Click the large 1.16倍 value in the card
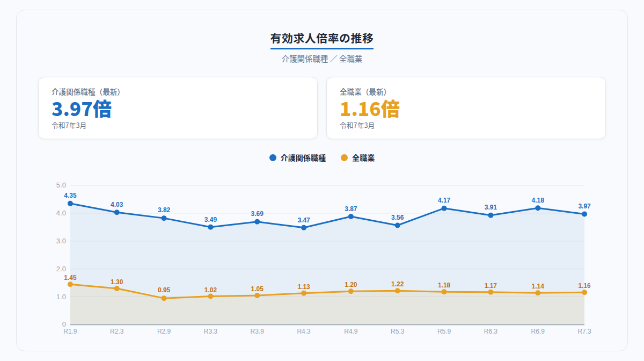The height and width of the screenshot is (361, 644). pyautogui.click(x=370, y=109)
